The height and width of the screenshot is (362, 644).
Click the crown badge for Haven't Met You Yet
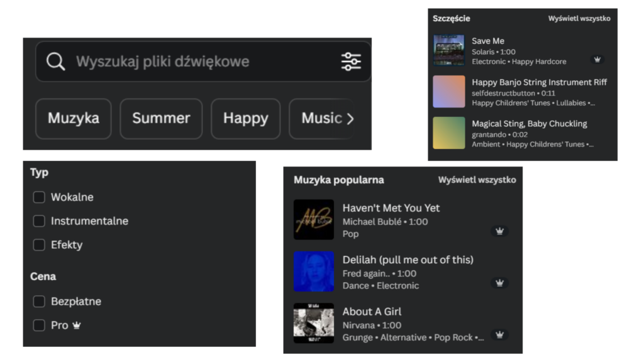pos(499,231)
